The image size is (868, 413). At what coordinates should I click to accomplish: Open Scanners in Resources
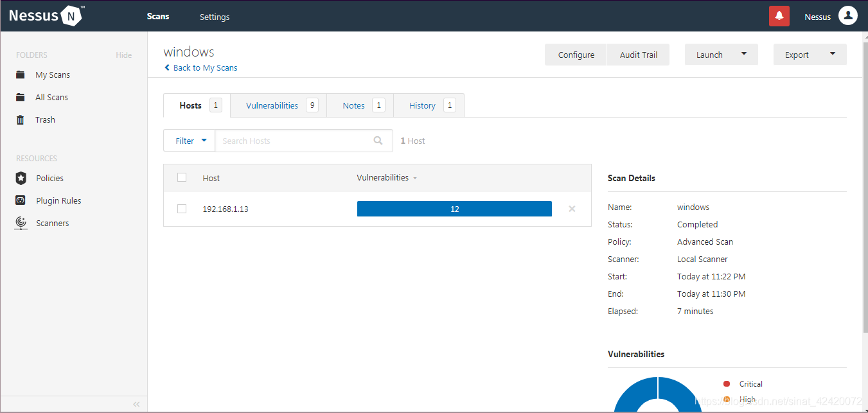click(x=53, y=223)
